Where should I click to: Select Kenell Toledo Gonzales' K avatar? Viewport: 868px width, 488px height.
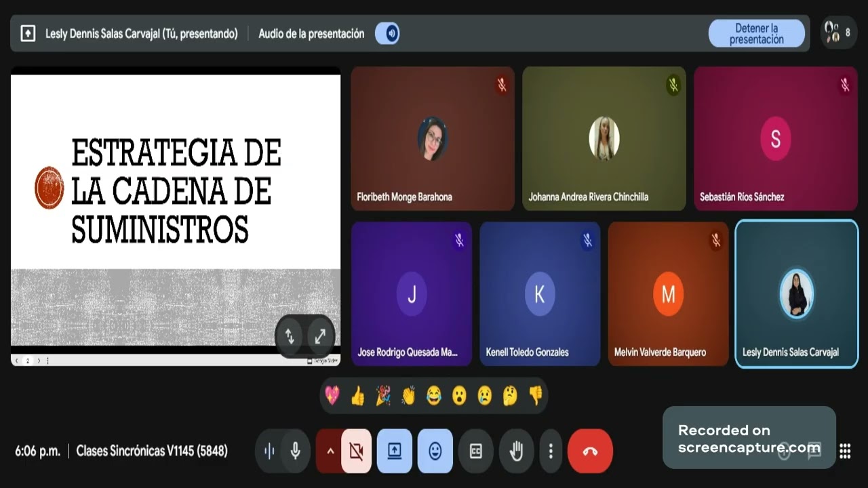point(540,294)
